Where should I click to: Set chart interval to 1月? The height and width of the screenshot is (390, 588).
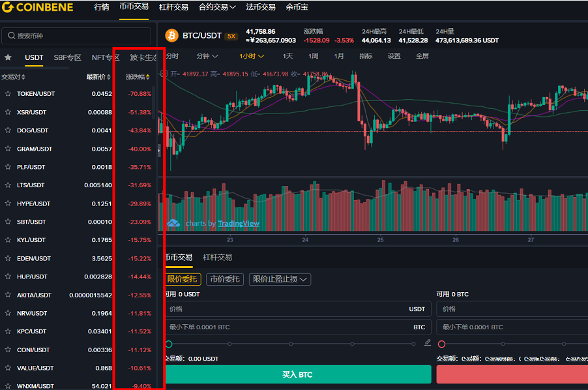[339, 56]
